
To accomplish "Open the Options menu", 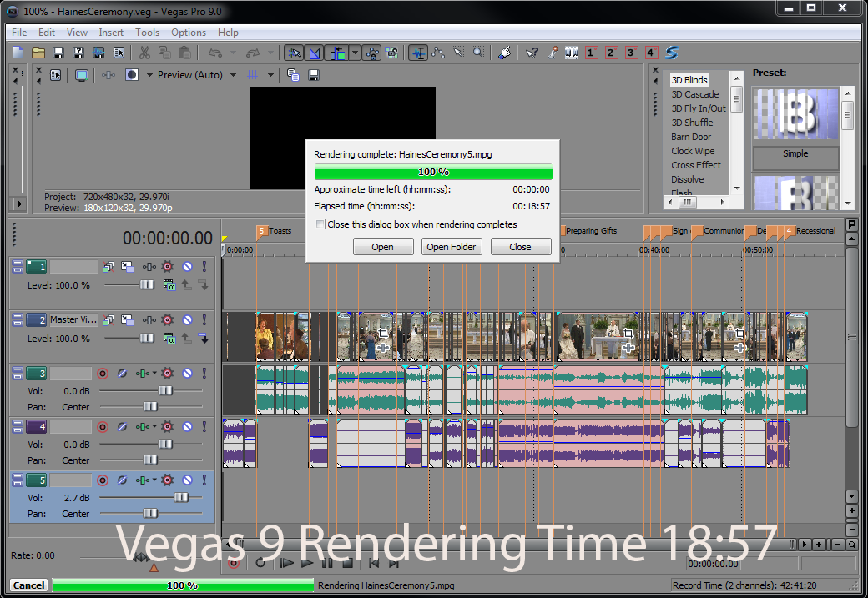I will 189,33.
